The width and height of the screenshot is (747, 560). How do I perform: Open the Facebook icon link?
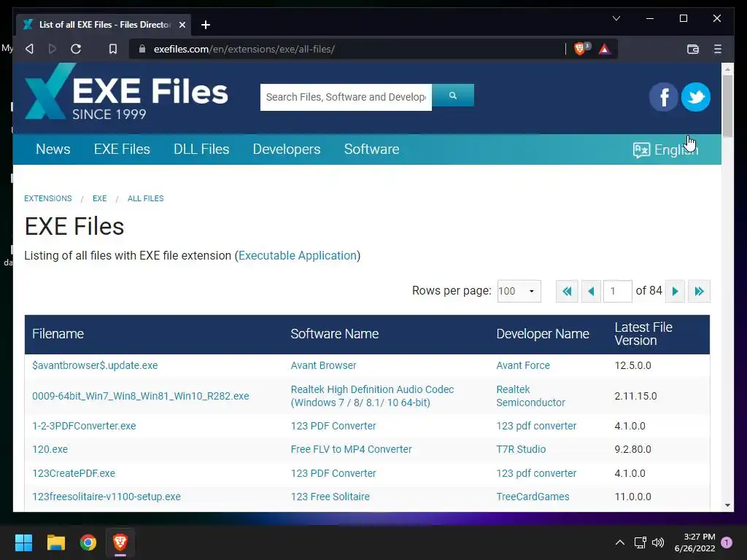click(663, 97)
